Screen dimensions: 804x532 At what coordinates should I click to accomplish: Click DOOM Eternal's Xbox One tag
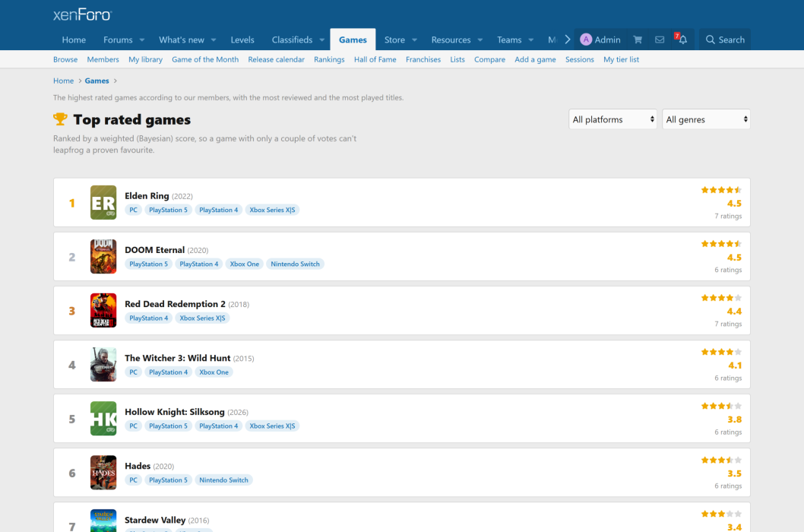point(244,264)
